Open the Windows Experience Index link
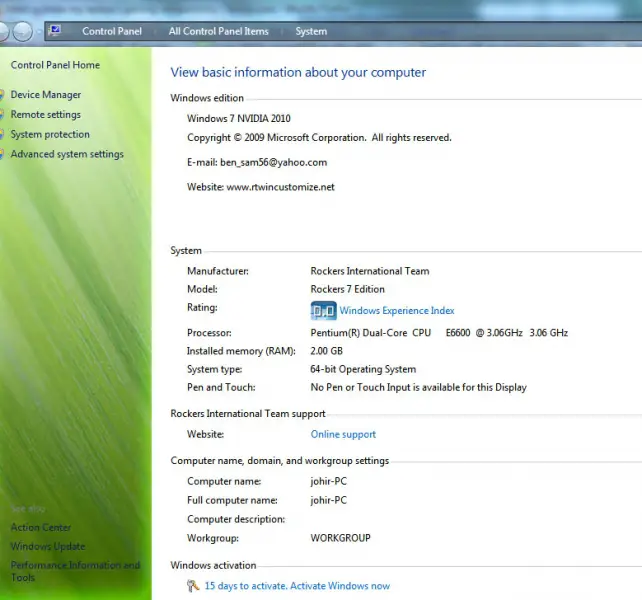The width and height of the screenshot is (642, 600). 397,310
